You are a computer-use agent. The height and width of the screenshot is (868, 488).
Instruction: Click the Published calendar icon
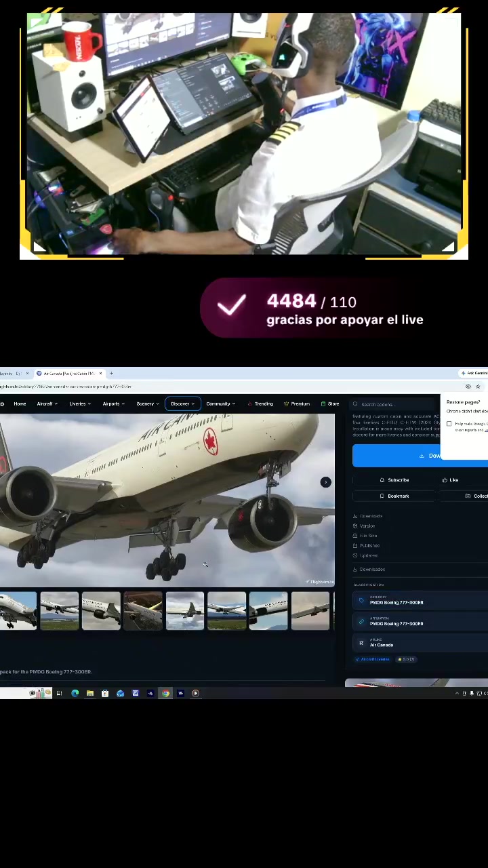[x=355, y=546]
